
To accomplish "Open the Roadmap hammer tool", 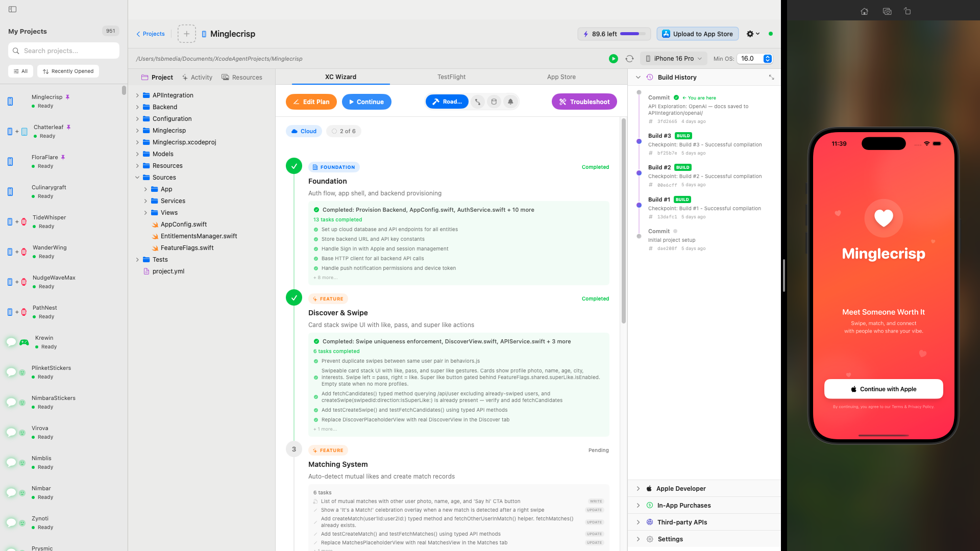I will pos(447,102).
